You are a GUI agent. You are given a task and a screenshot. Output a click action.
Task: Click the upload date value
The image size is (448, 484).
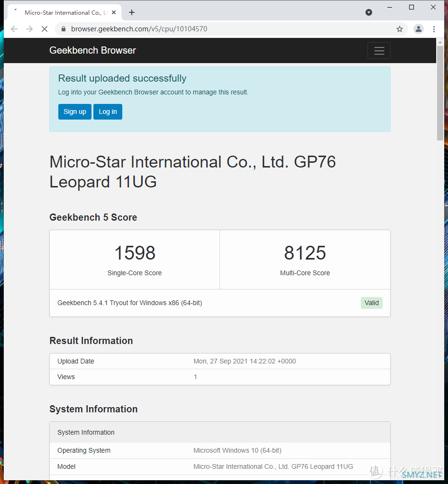tap(245, 361)
